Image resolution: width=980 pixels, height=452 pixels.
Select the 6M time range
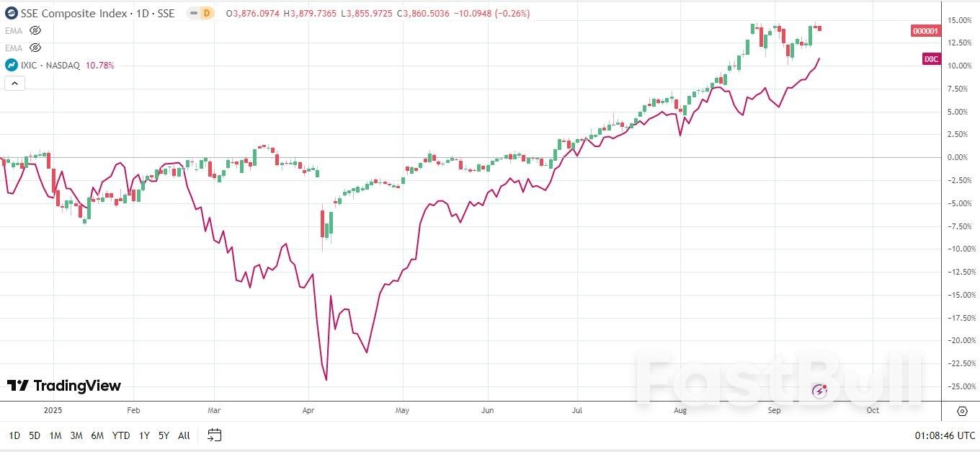97,435
